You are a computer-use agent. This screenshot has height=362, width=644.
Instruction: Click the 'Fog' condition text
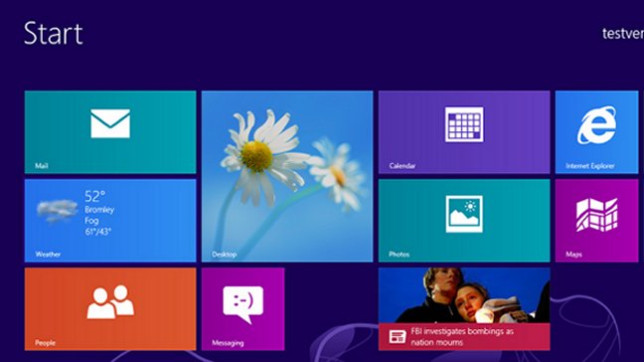pos(91,221)
